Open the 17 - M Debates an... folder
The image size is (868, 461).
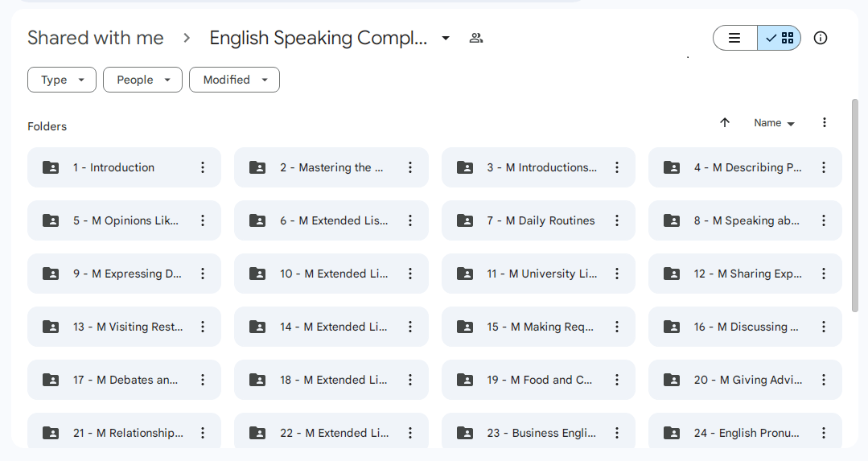tap(124, 380)
